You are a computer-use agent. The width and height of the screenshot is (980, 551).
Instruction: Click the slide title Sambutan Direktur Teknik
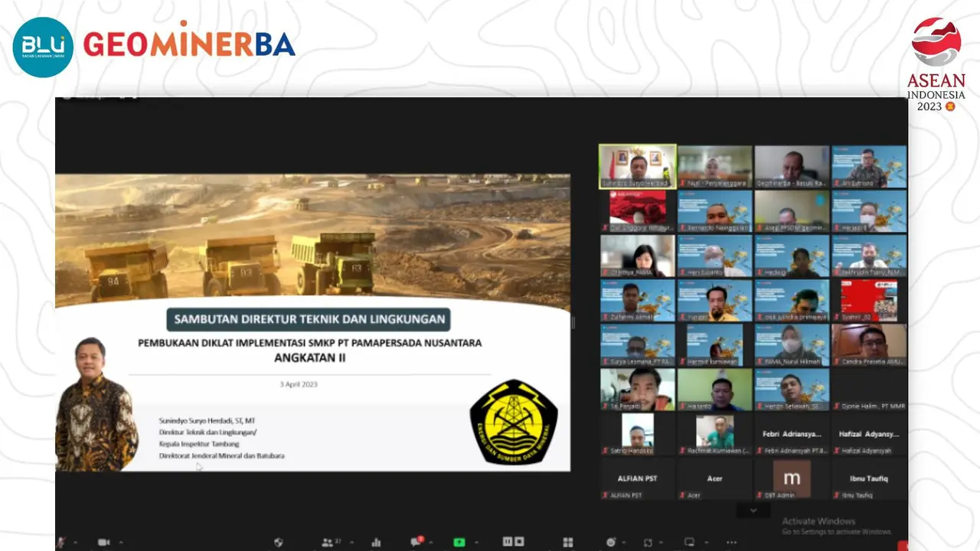[x=309, y=318]
